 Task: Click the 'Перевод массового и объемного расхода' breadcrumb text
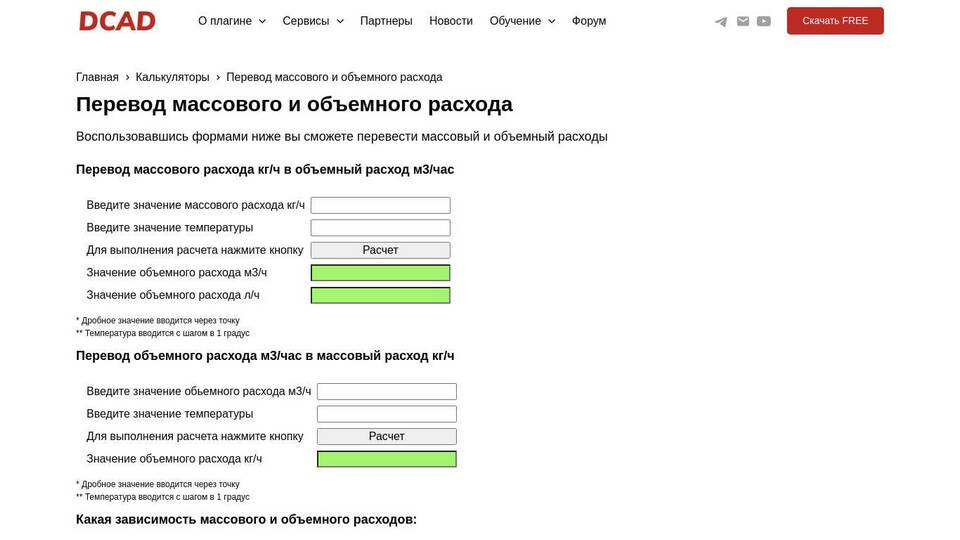pos(334,77)
